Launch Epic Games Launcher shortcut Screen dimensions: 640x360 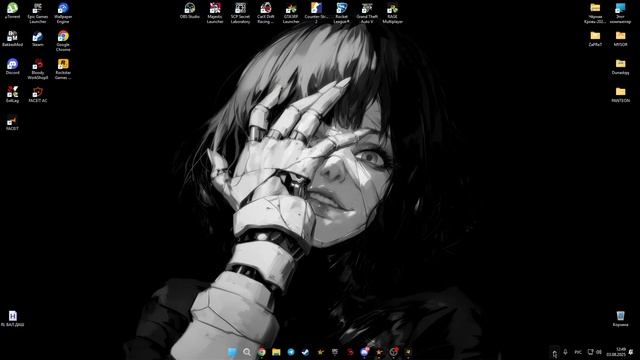click(x=38, y=13)
